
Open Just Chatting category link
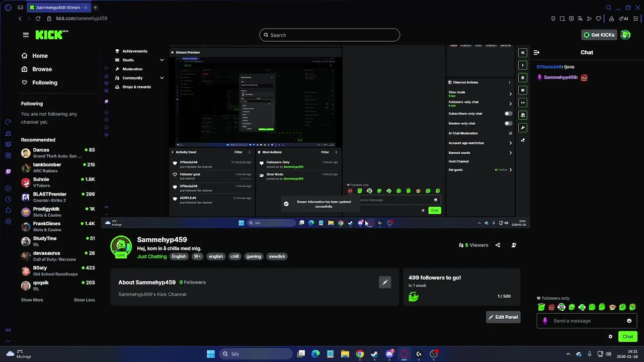coord(152,256)
